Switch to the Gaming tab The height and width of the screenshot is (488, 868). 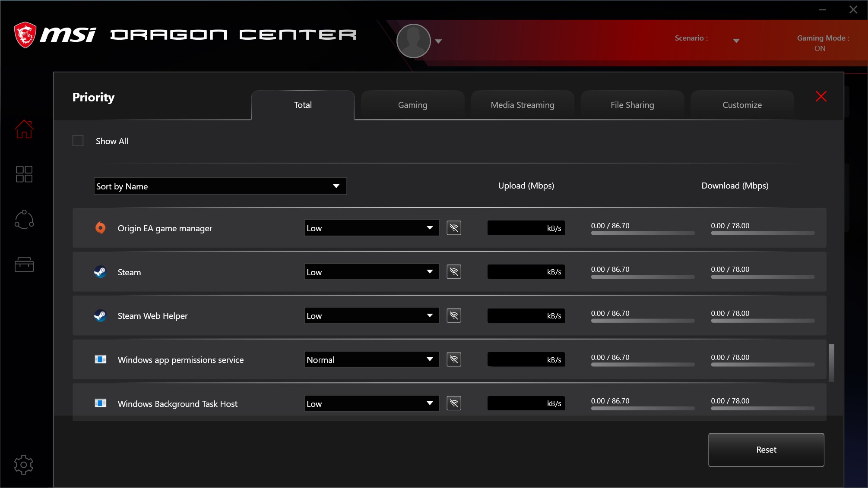point(412,105)
